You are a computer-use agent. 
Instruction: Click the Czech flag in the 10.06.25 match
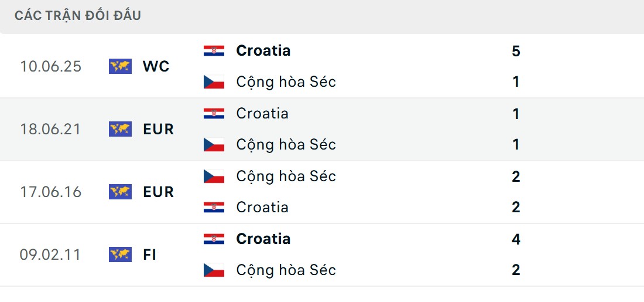click(x=214, y=82)
